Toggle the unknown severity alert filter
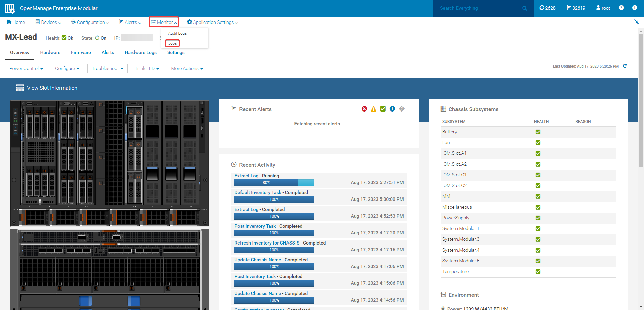The image size is (644, 310). (x=402, y=109)
